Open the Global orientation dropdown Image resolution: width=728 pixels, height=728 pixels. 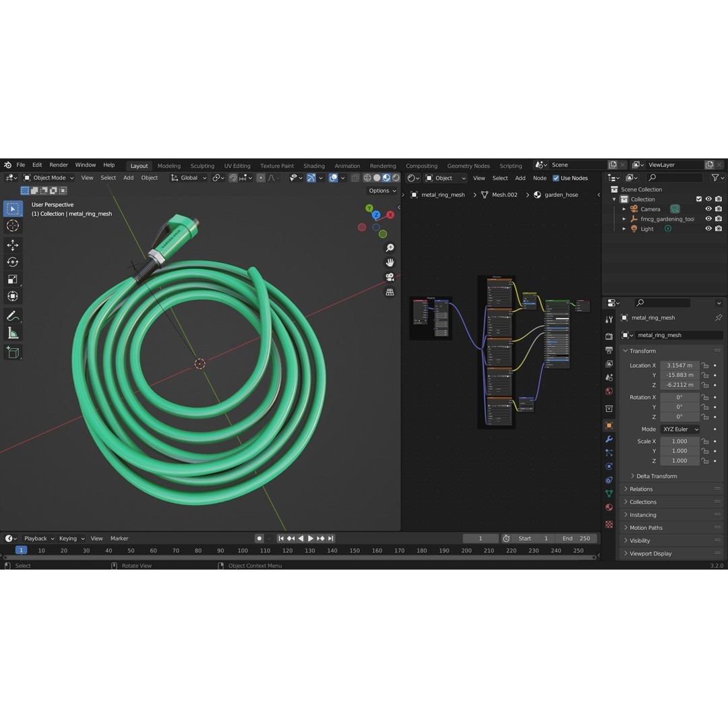click(x=189, y=178)
